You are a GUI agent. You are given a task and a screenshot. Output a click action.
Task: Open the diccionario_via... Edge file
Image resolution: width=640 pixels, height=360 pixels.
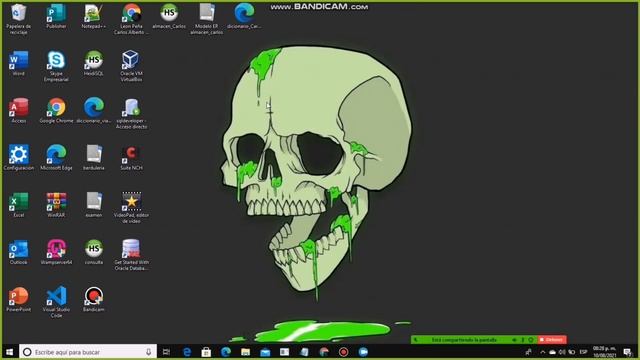(93, 111)
